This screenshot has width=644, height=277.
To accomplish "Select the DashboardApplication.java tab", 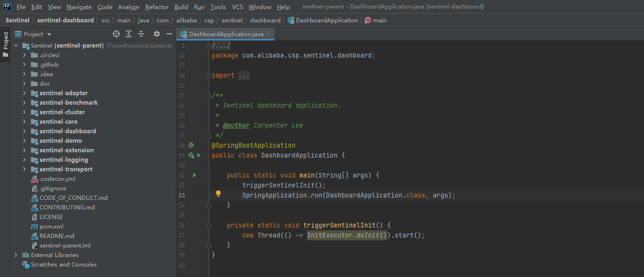I will (x=226, y=34).
